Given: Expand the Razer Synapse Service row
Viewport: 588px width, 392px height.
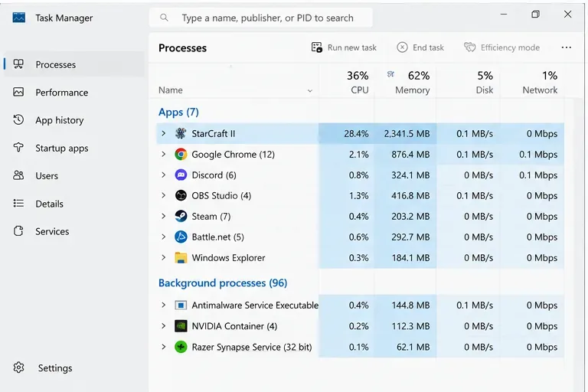Looking at the screenshot, I should click(x=164, y=347).
